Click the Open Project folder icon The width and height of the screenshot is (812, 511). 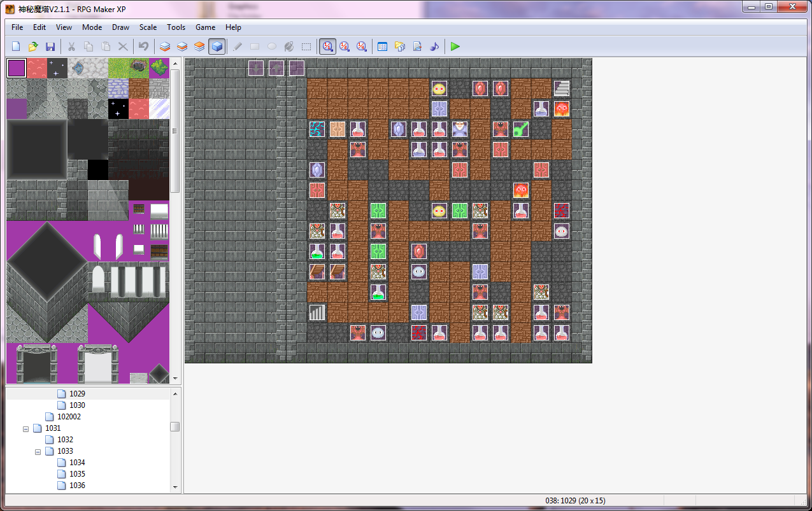click(33, 46)
